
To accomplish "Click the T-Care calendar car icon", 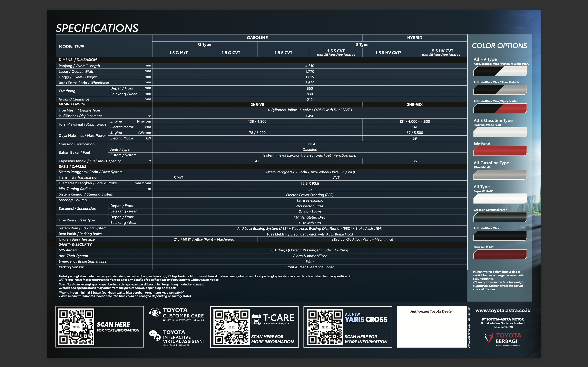I will (256, 319).
